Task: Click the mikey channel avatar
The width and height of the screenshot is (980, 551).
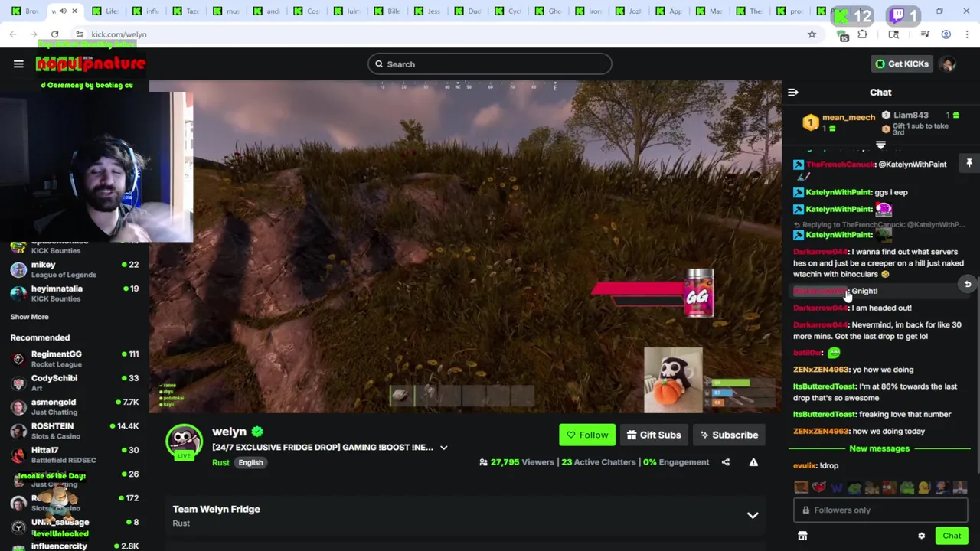Action: pyautogui.click(x=18, y=269)
